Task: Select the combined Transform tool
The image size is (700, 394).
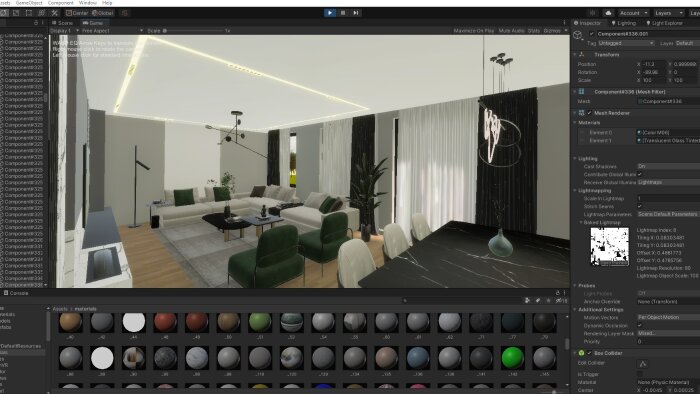Action: [x=42, y=13]
